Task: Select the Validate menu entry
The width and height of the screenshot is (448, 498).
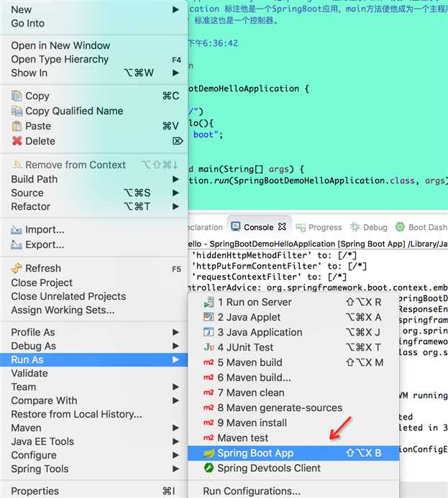Action: [94, 373]
